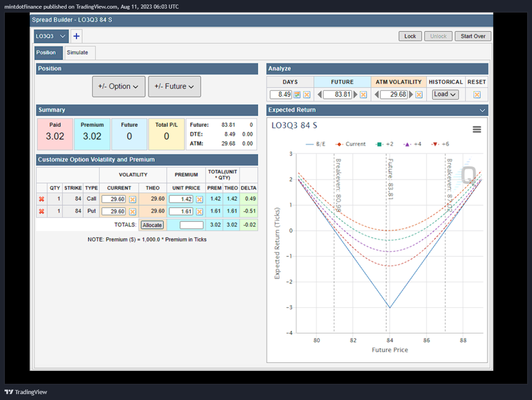The image size is (532, 400).
Task: Collapse the Expected Return panel
Action: 482,110
